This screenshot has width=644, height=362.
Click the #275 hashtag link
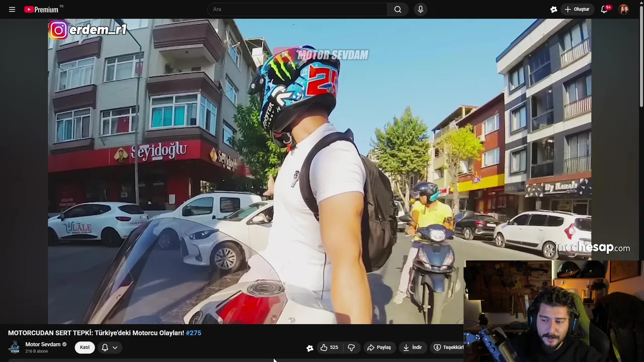coord(193,333)
